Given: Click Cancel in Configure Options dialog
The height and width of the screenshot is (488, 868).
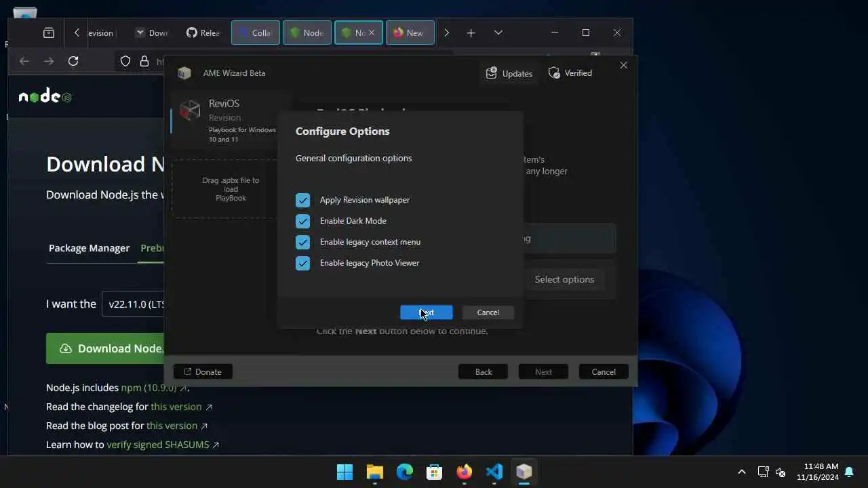Looking at the screenshot, I should point(488,312).
